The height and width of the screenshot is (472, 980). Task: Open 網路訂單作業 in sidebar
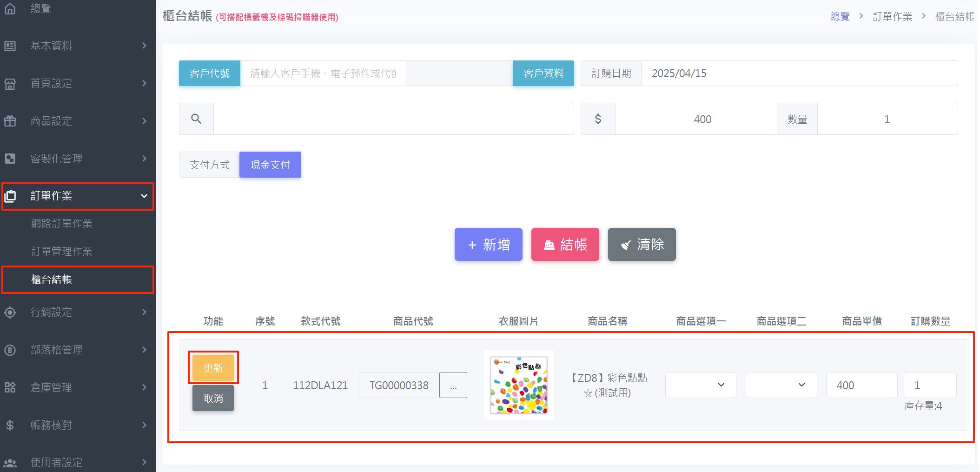coord(61,224)
